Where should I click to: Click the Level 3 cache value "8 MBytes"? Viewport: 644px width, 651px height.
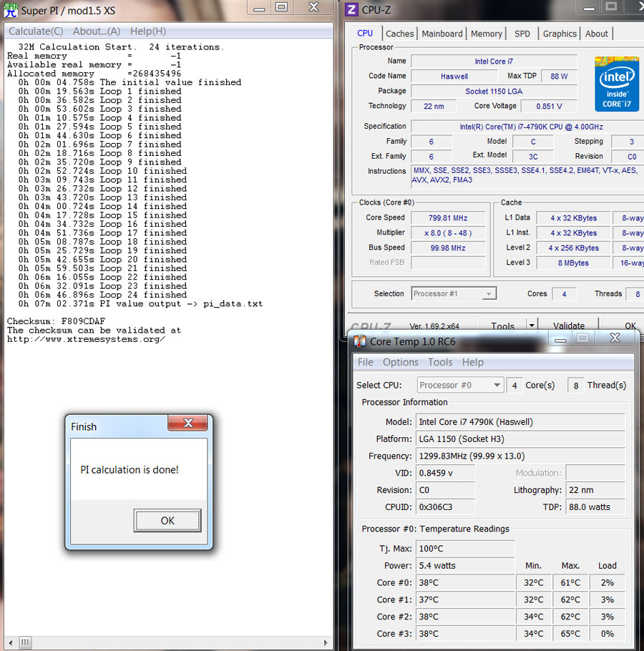573,263
